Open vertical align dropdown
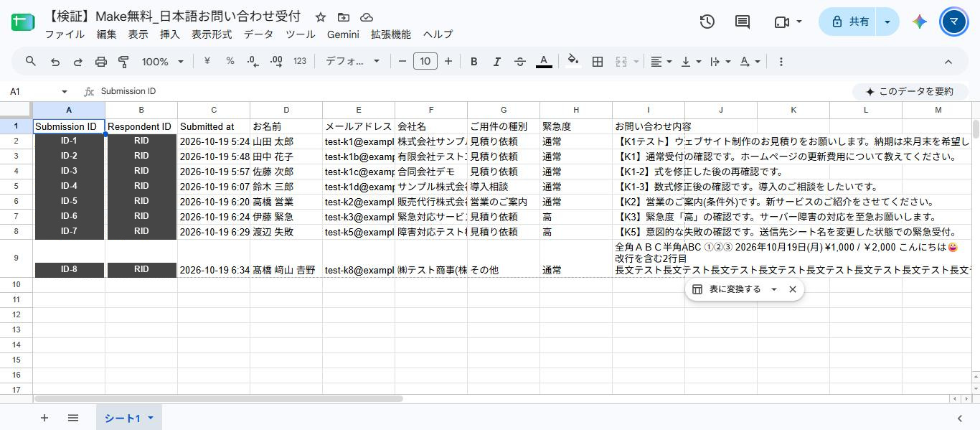Image resolution: width=980 pixels, height=430 pixels. tap(690, 62)
